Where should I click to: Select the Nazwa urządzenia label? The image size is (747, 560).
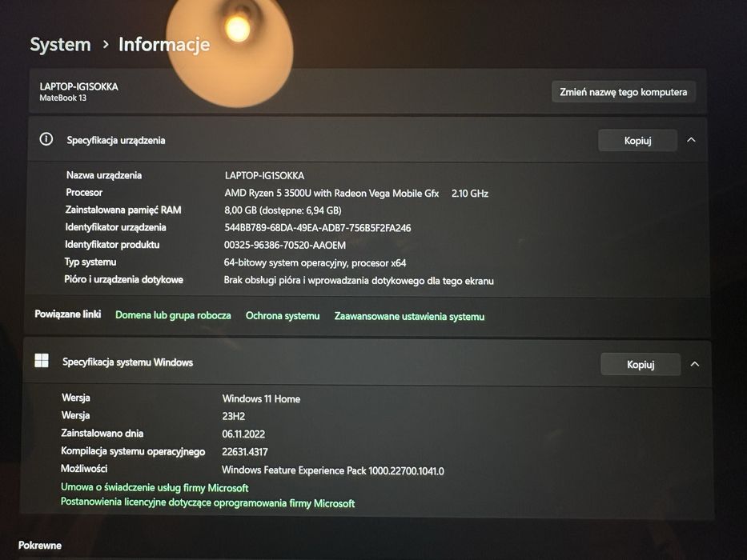104,175
